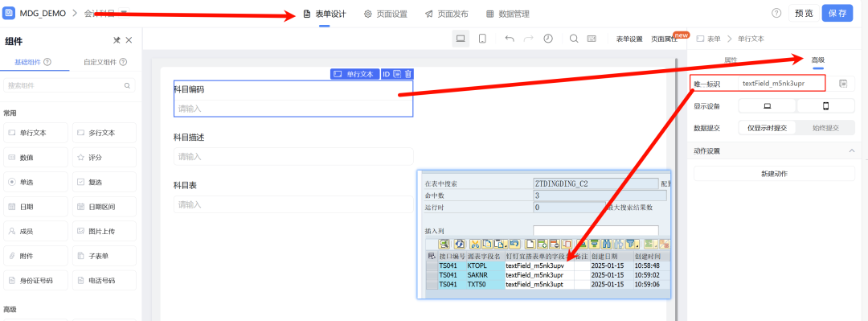This screenshot has height=321, width=868.
Task: Add 成员 member component
Action: click(35, 231)
